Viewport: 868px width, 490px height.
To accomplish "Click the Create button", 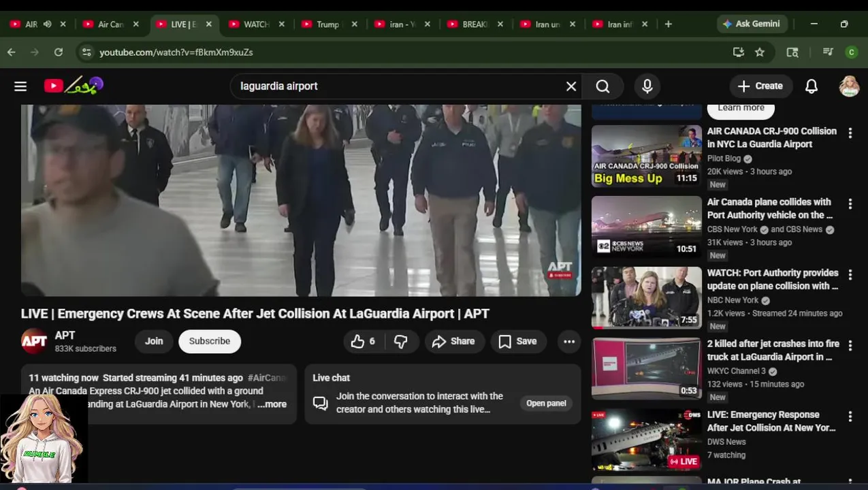I will pos(760,86).
